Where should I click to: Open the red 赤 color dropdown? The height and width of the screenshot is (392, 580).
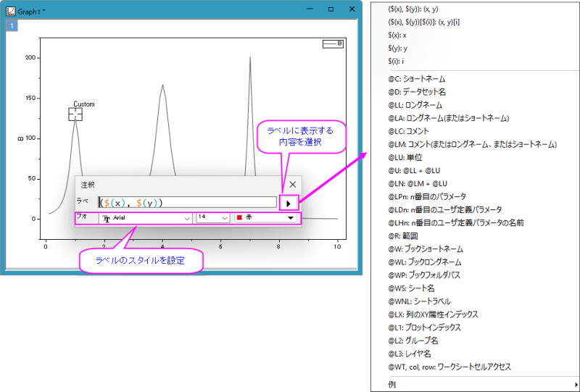click(x=265, y=218)
